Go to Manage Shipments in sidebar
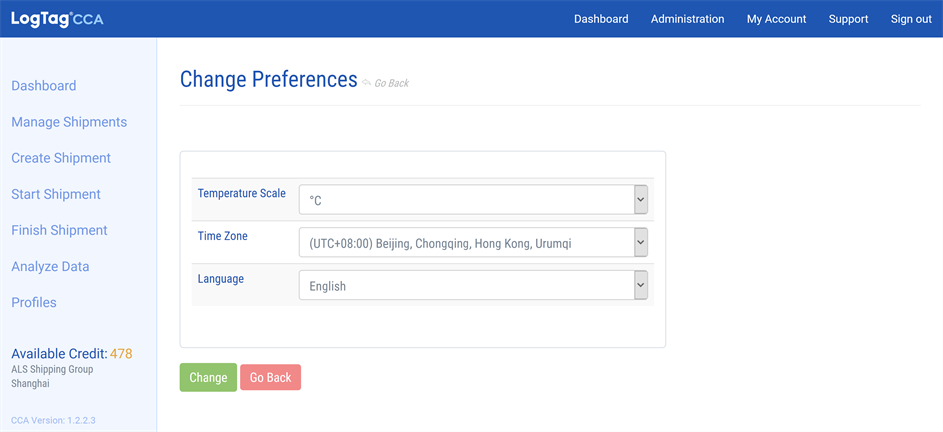943x432 pixels. tap(69, 122)
